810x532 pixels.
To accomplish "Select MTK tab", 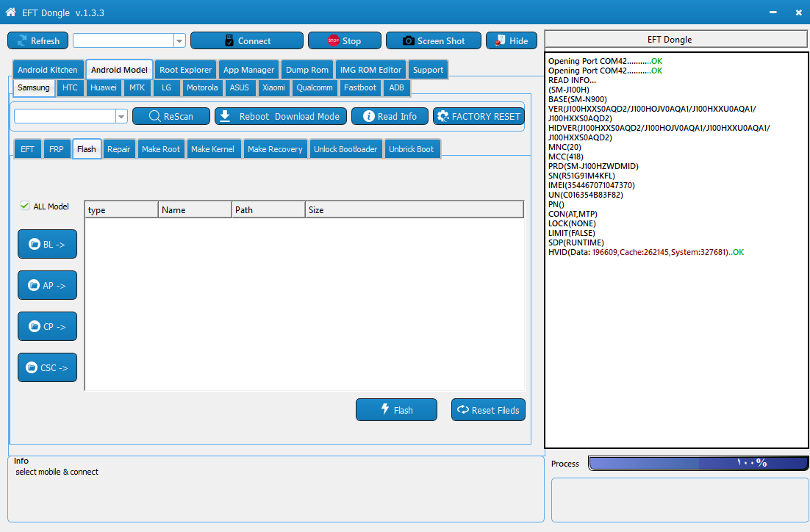I will click(137, 87).
